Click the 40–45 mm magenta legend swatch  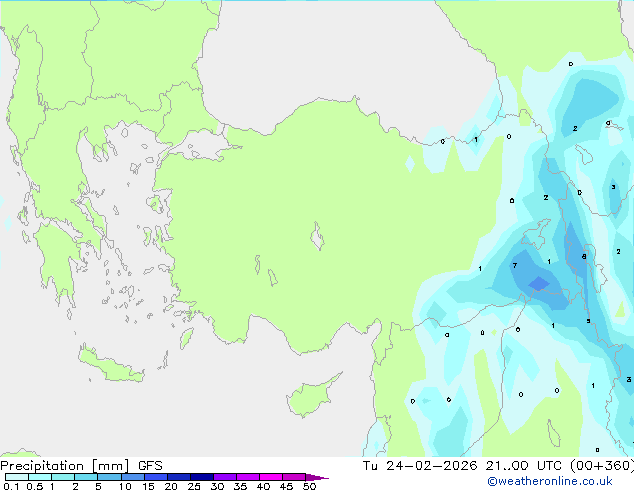pos(271,477)
